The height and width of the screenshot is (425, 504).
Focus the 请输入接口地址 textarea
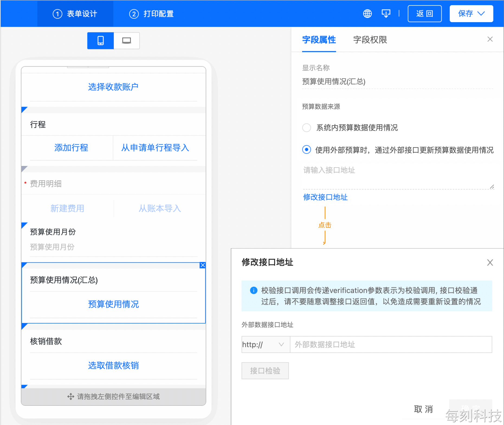(398, 176)
